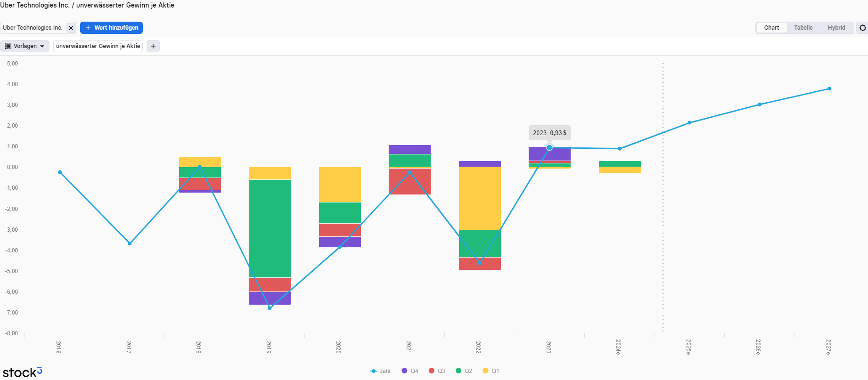Click the 2017 line data point
This screenshot has width=868, height=380.
tap(130, 243)
